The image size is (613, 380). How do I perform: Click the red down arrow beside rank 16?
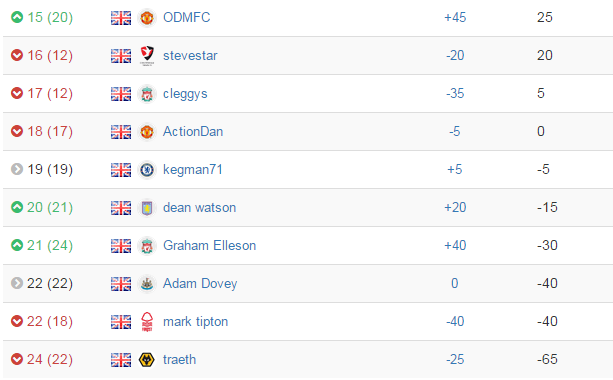[x=17, y=55]
